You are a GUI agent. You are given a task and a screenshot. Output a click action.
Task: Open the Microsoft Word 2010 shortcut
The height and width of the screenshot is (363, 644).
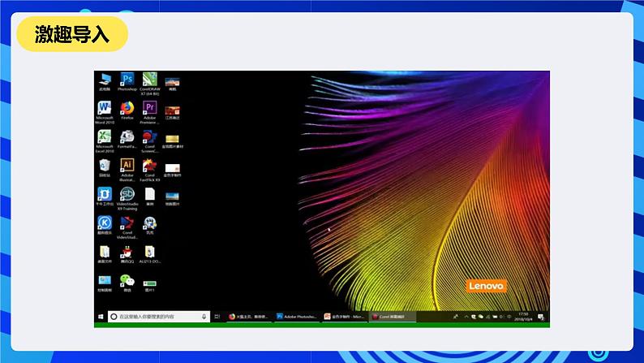click(x=105, y=113)
